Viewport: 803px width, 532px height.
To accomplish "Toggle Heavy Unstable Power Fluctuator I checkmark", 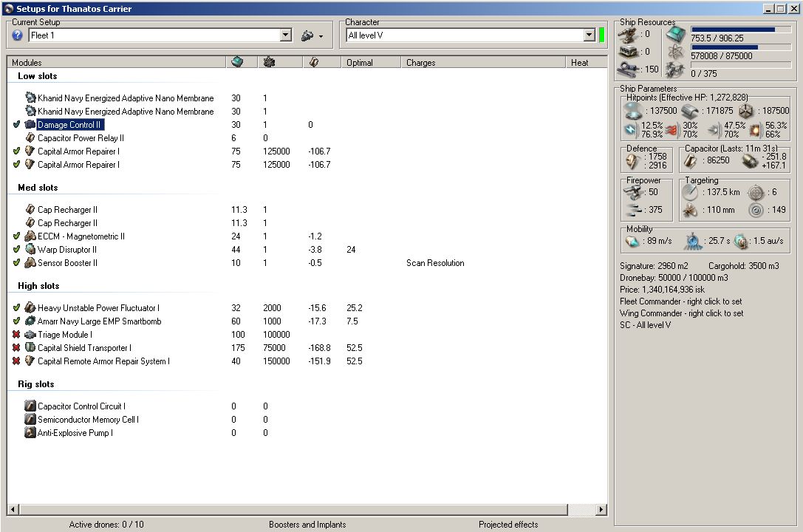I will pos(16,307).
